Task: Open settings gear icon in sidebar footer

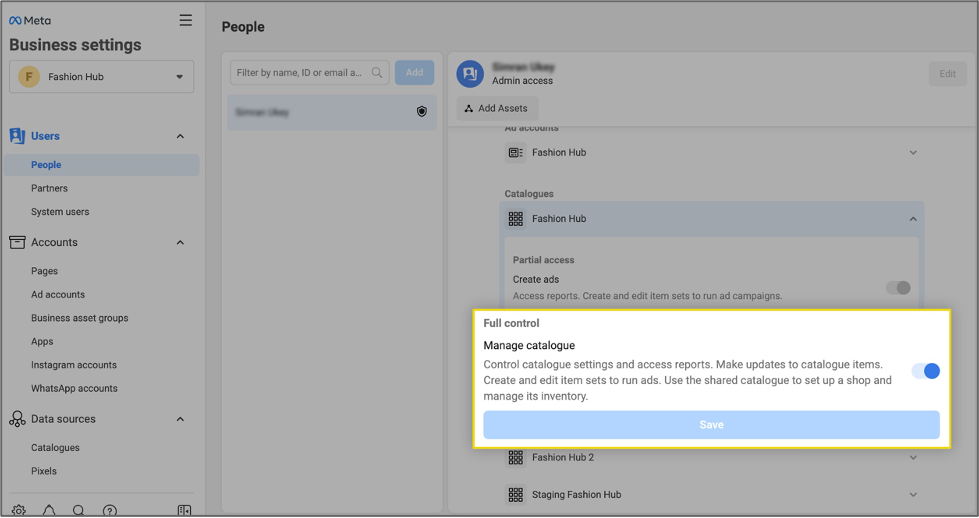Action: [19, 510]
